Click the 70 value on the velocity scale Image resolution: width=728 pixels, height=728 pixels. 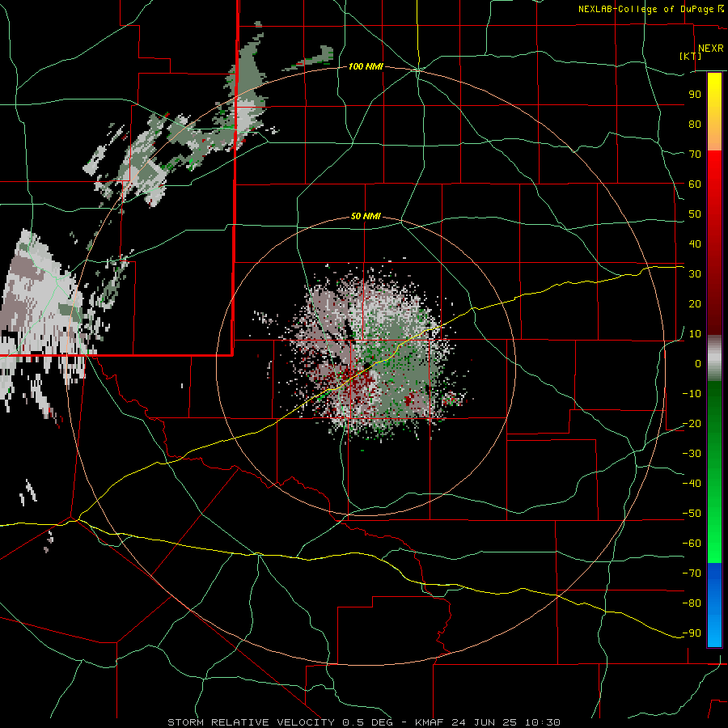pyautogui.click(x=695, y=154)
